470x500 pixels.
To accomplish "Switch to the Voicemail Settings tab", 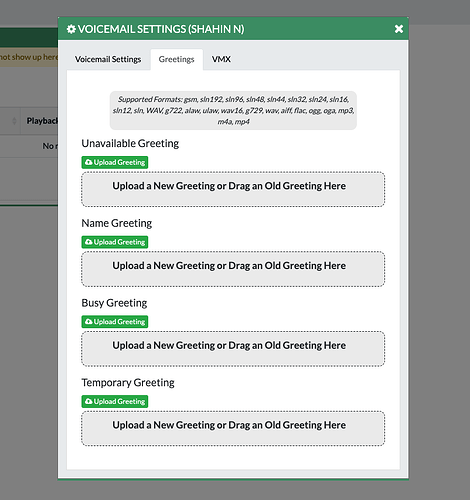I will (x=108, y=59).
